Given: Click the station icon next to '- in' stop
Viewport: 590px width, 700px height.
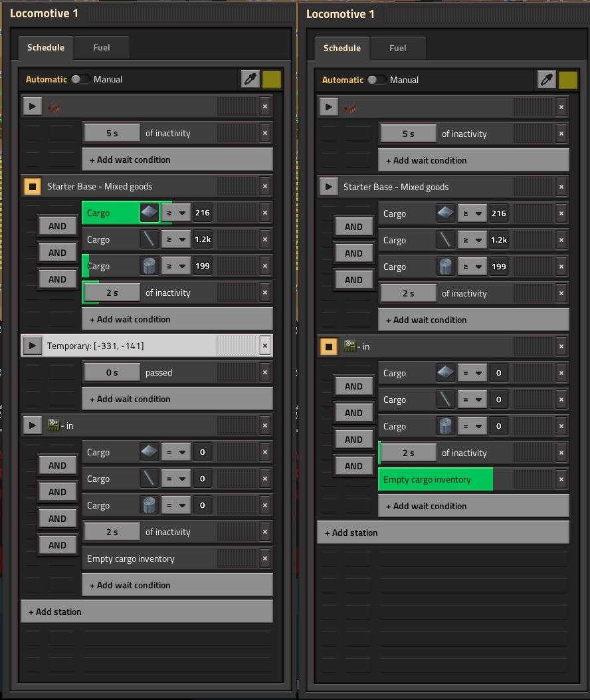Looking at the screenshot, I should [x=55, y=425].
